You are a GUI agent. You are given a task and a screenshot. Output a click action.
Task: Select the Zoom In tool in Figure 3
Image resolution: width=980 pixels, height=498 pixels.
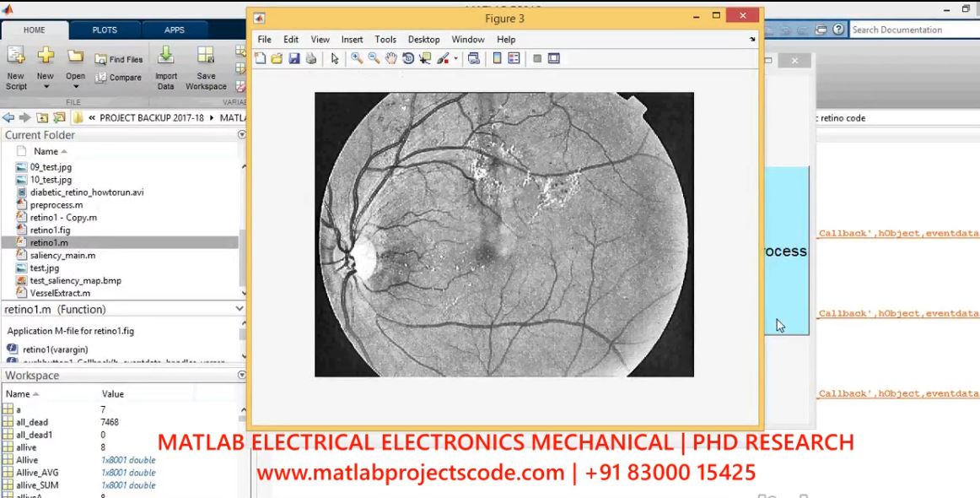point(357,58)
